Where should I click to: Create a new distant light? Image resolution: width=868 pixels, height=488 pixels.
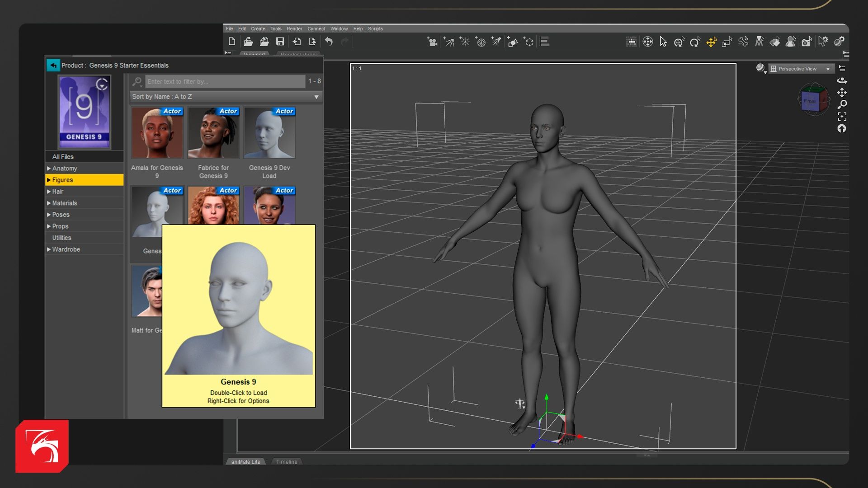[448, 42]
